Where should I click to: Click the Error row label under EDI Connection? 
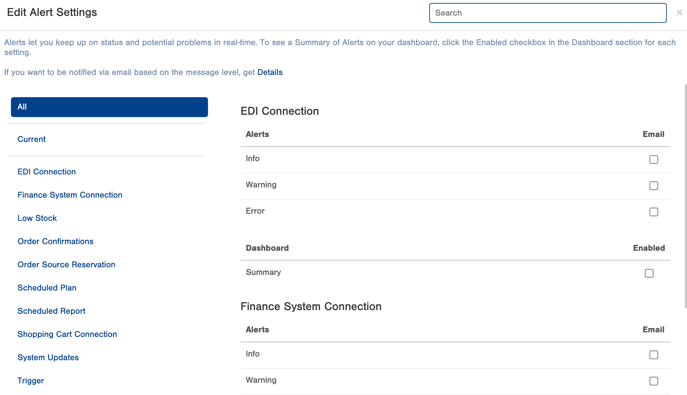click(x=255, y=211)
